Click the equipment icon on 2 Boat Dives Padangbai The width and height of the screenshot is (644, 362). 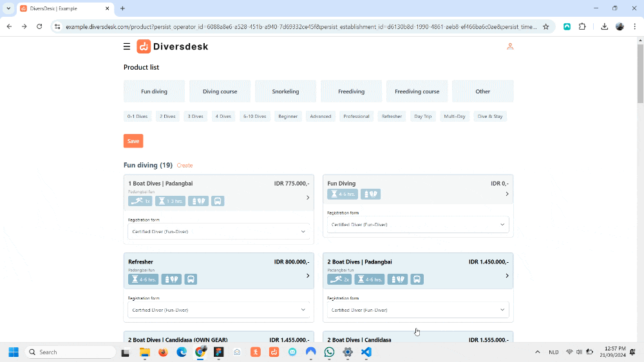tap(397, 280)
